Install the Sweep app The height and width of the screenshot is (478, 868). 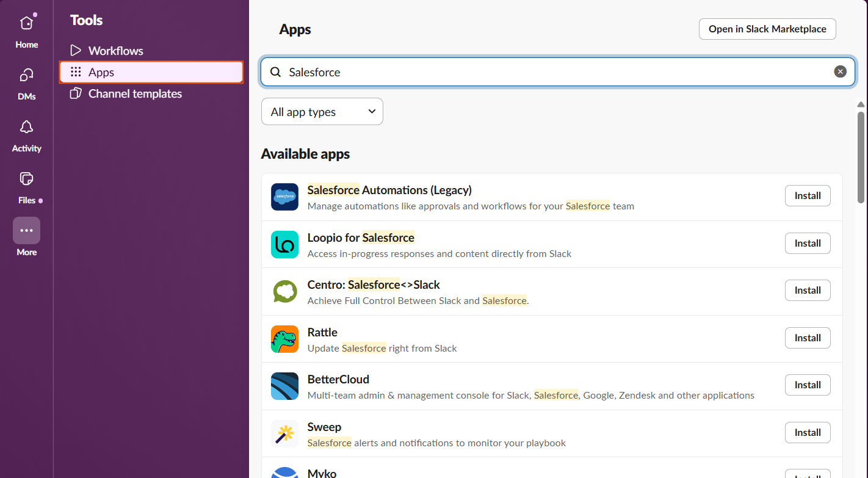[x=808, y=432]
